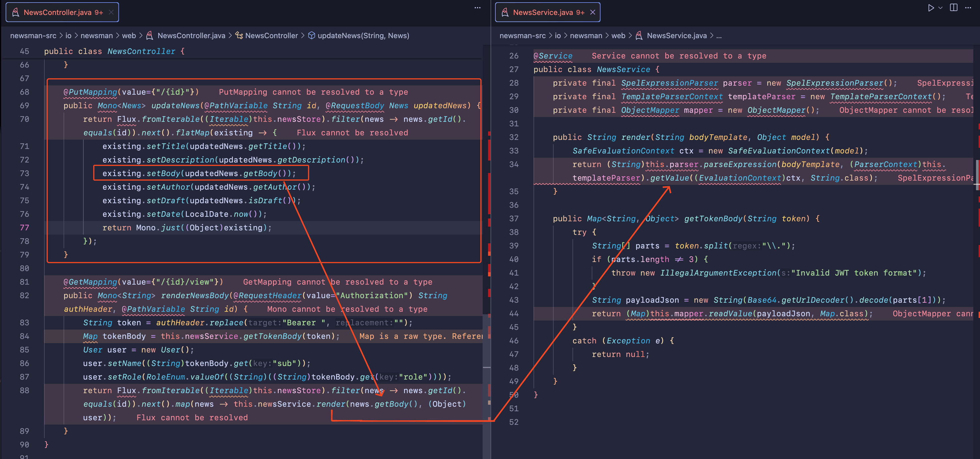This screenshot has height=459, width=980.
Task: Click the Java file icon on the NewsController.java tab
Action: click(16, 12)
